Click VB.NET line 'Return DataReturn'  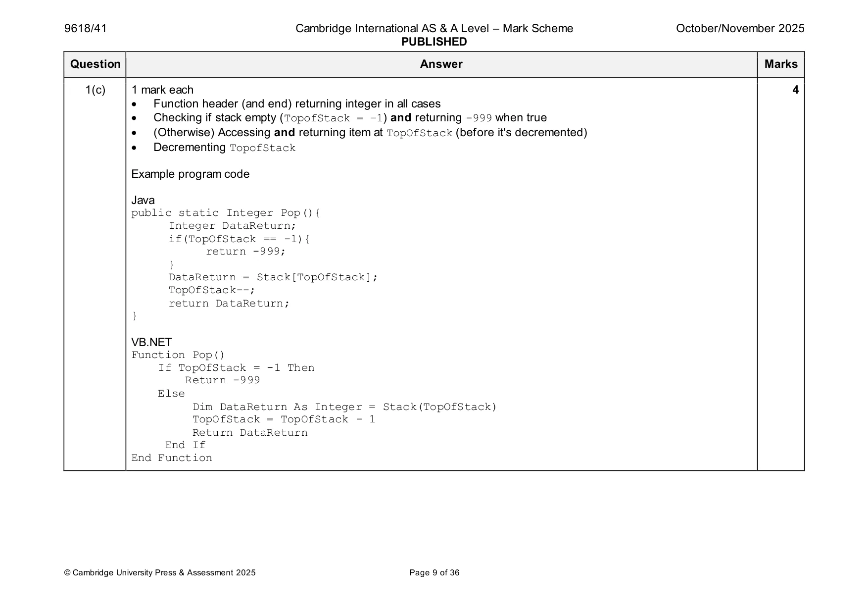click(250, 433)
